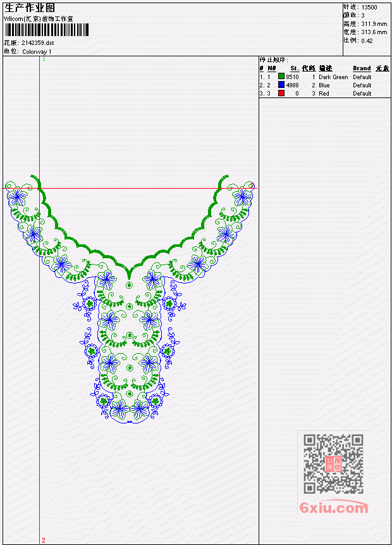Screen dimensions: 392x545
Task: Click the N# column header
Action: (x=271, y=68)
